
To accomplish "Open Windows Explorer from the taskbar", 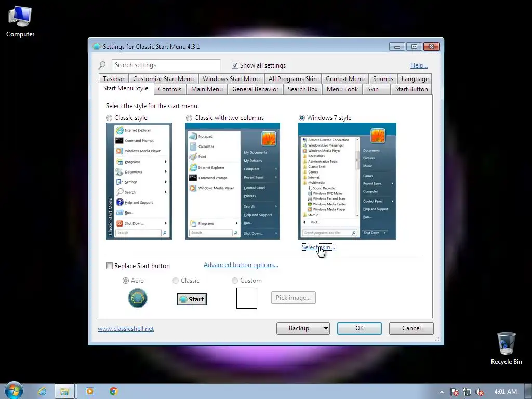I will [x=64, y=392].
